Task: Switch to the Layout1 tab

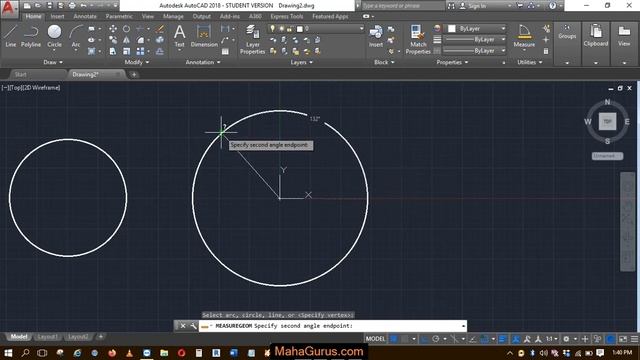Action: tap(47, 337)
